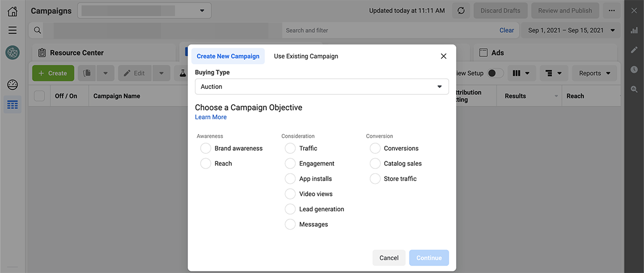Click the campaigns table grid icon
The width and height of the screenshot is (644, 273).
click(12, 105)
